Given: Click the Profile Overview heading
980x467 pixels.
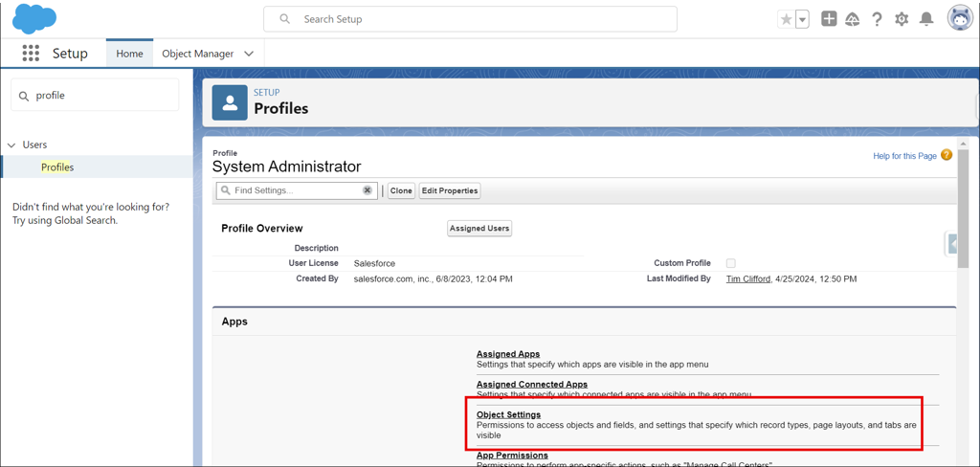Looking at the screenshot, I should tap(262, 228).
